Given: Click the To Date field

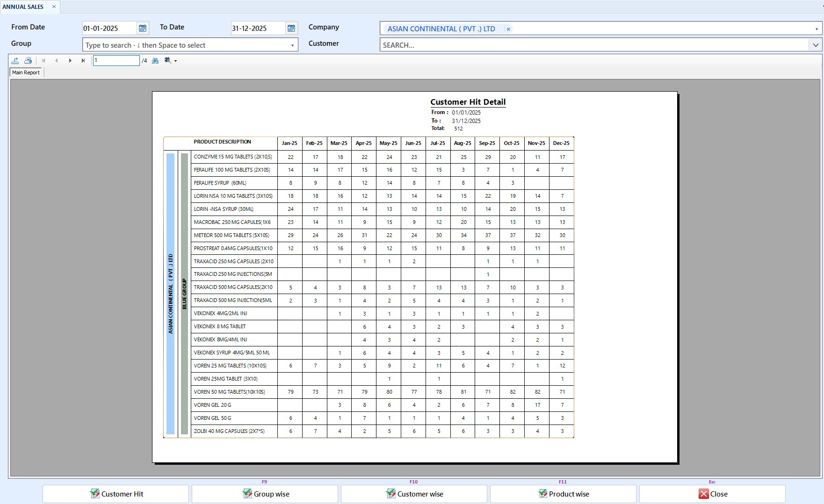Looking at the screenshot, I should [258, 29].
